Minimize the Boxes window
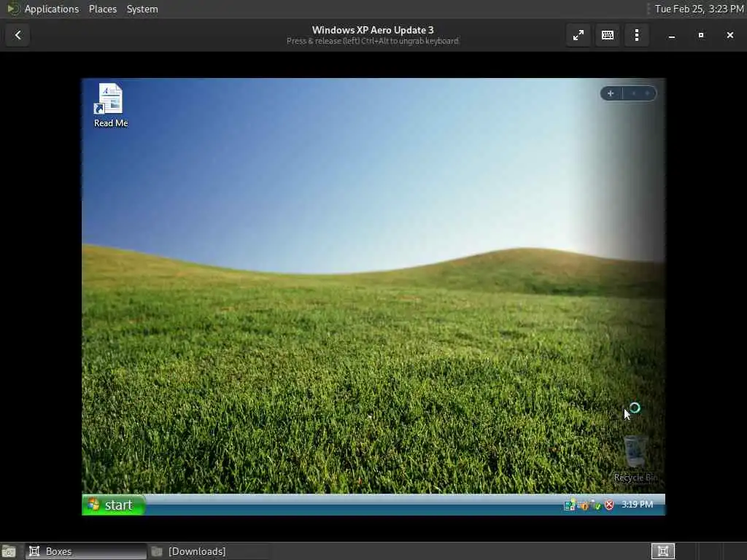Viewport: 747px width, 560px height. click(672, 35)
